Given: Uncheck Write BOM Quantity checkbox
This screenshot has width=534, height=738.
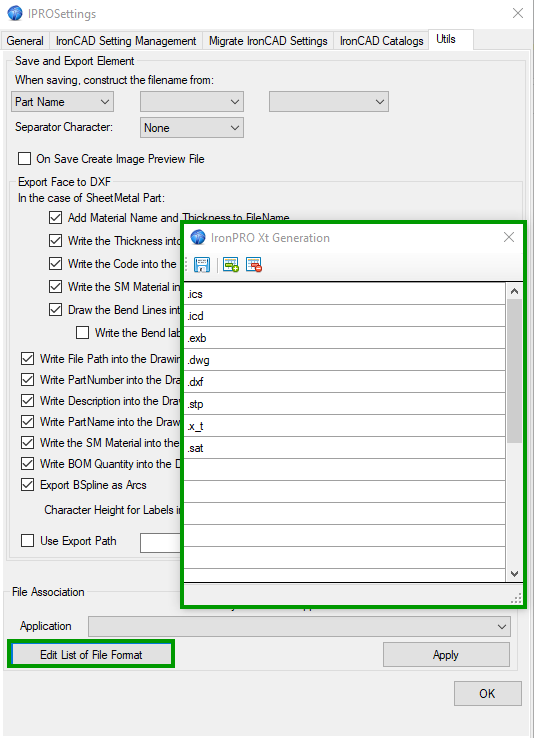Looking at the screenshot, I should (27, 464).
